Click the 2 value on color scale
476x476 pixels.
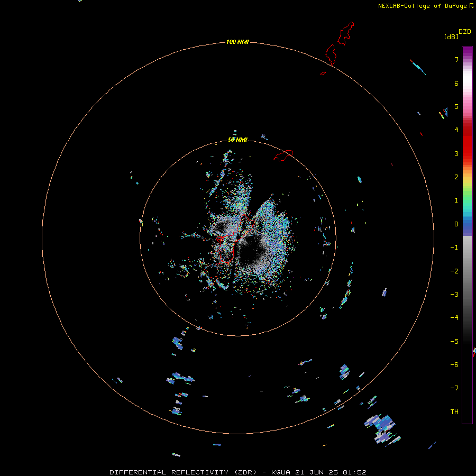pyautogui.click(x=456, y=177)
